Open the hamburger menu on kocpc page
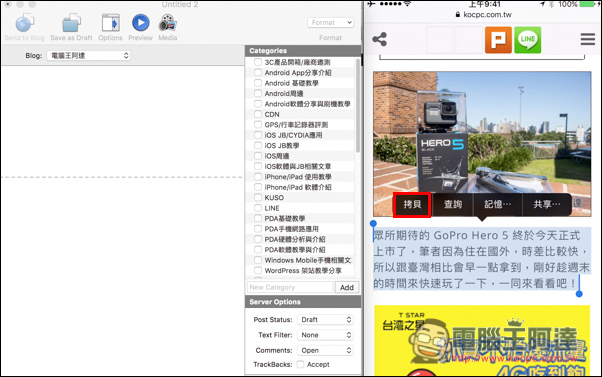Screen dimensions: 602x377 tap(588, 39)
